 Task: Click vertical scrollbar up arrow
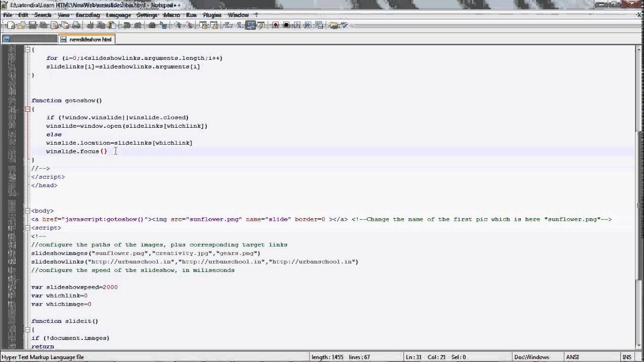(x=640, y=49)
